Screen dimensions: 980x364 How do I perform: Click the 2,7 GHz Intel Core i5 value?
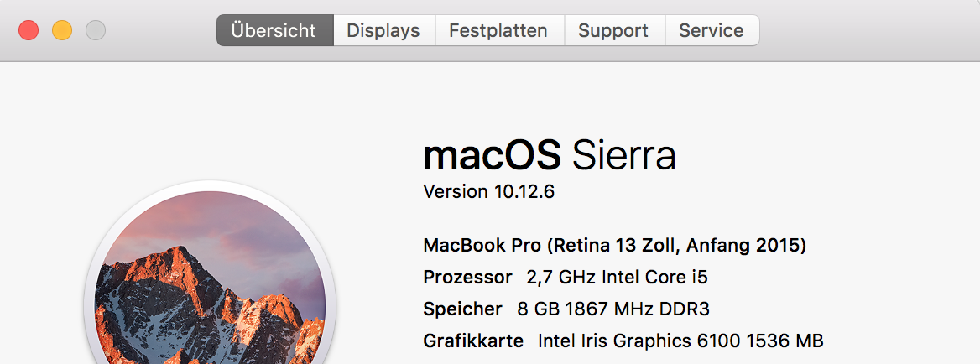(611, 278)
